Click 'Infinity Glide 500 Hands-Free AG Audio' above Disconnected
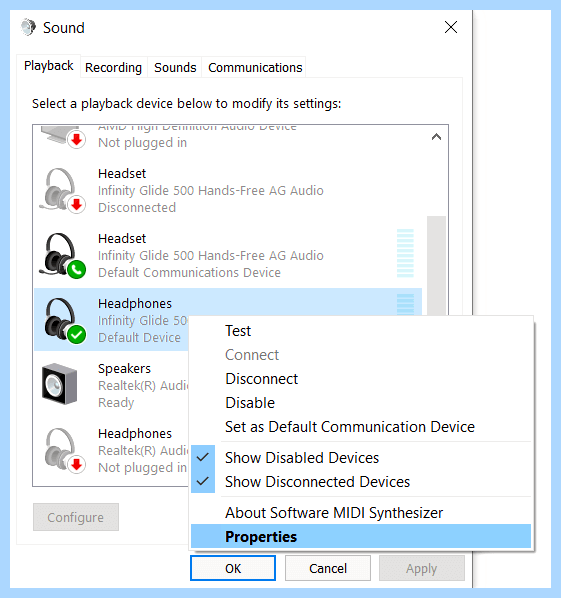This screenshot has height=598, width=561. [x=211, y=190]
